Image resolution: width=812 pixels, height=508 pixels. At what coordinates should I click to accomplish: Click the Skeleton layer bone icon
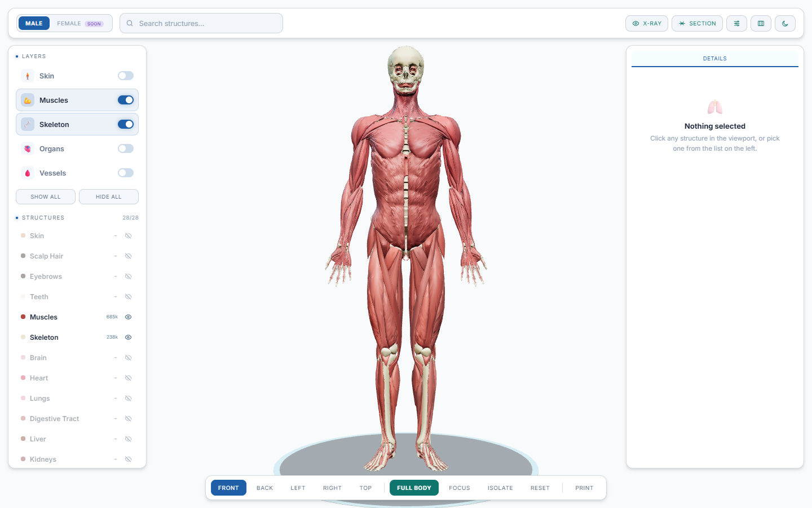pyautogui.click(x=28, y=124)
